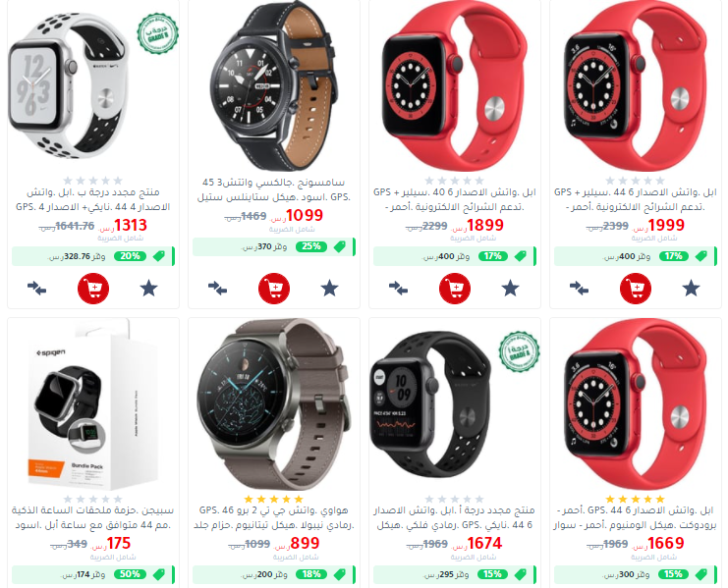Open the Huawei Watch GT 2 Pro title link
Screen dimensions: 728x588
(274, 517)
